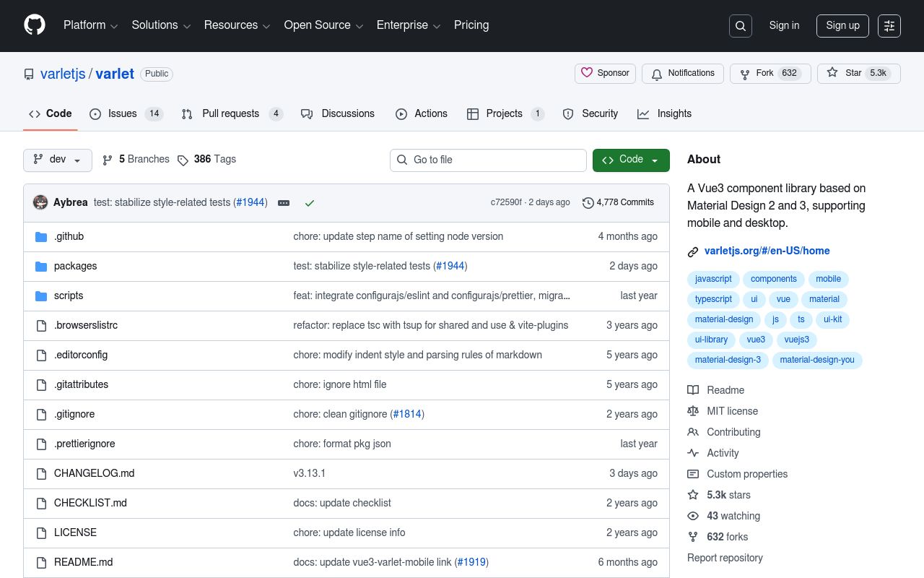Expand the green Code dropdown button
Image resolution: width=924 pixels, height=578 pixels.
coord(630,160)
